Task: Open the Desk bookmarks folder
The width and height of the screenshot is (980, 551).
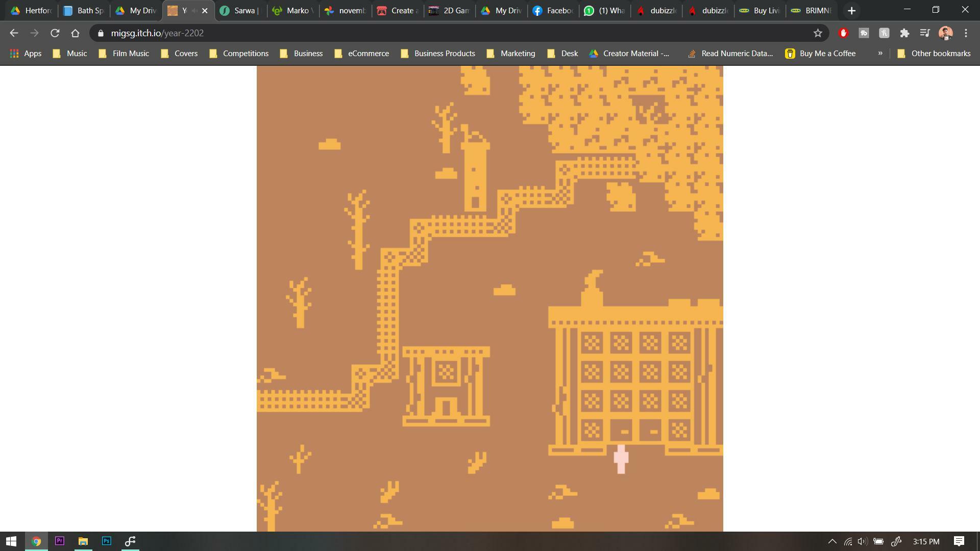Action: (x=562, y=54)
